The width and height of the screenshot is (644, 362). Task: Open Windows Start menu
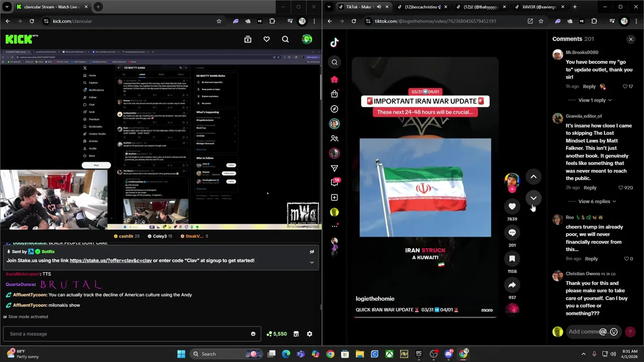pos(181,354)
